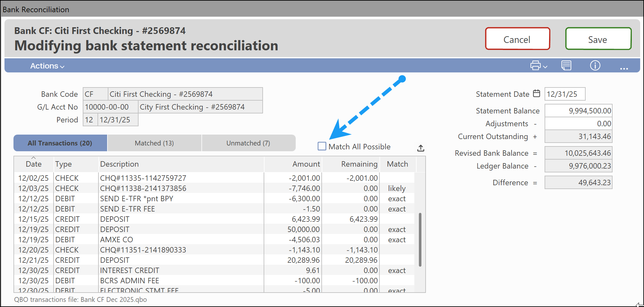Click Difference value 49,643.23
The width and height of the screenshot is (644, 307).
[x=579, y=182]
